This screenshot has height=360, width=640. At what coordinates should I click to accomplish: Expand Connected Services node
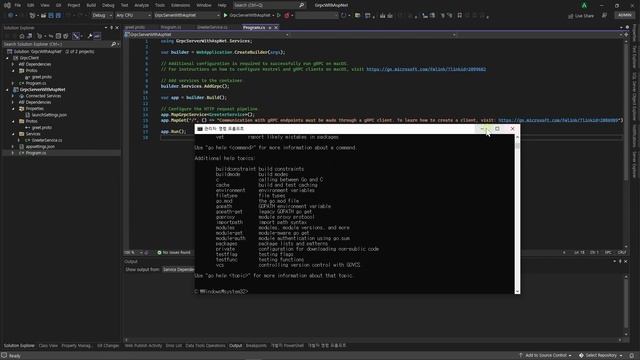pyautogui.click(x=13, y=96)
